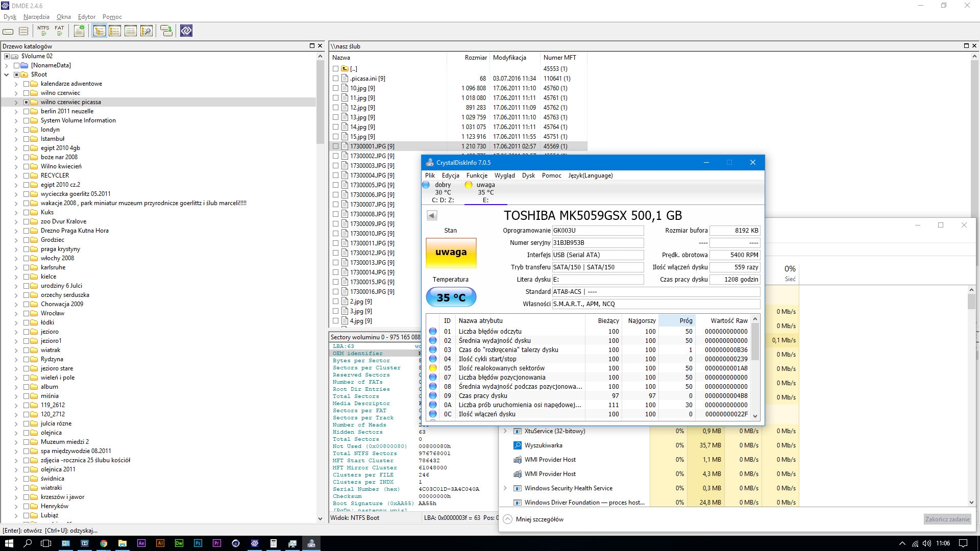Expand the [NonameData] tree node
This screenshot has width=980, height=551.
(x=7, y=65)
